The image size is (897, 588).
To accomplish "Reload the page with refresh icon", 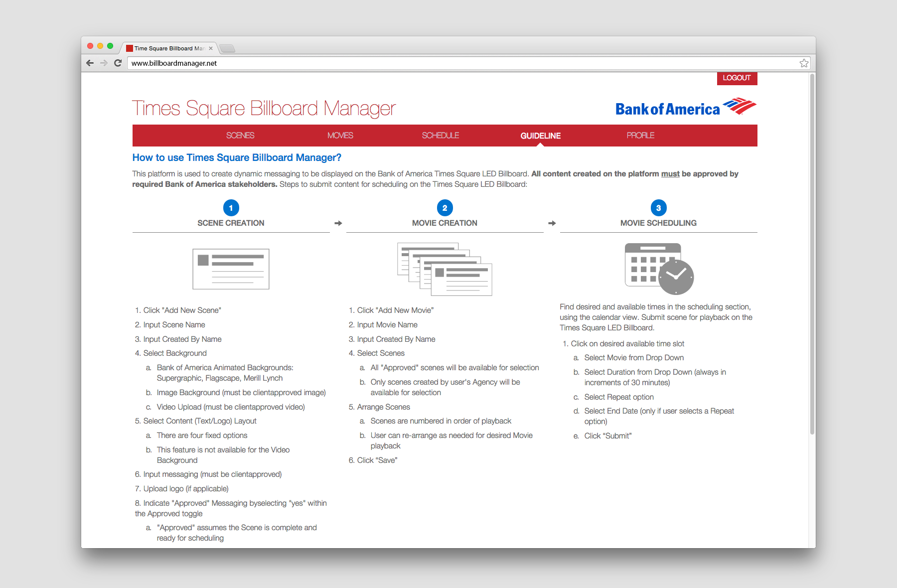I will (x=118, y=63).
